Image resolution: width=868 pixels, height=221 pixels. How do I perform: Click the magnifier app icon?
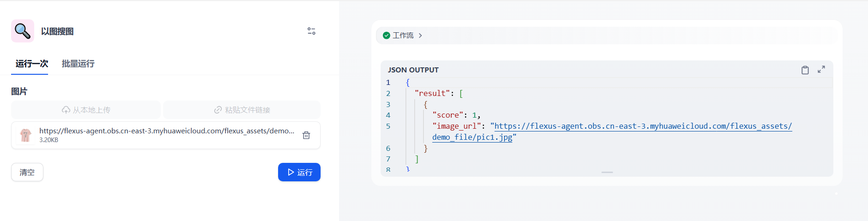pyautogui.click(x=23, y=31)
